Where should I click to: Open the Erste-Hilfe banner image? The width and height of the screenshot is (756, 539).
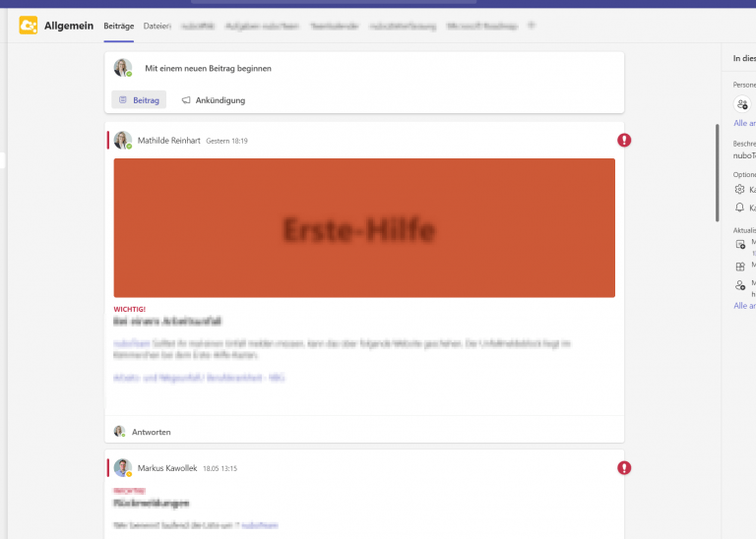364,228
